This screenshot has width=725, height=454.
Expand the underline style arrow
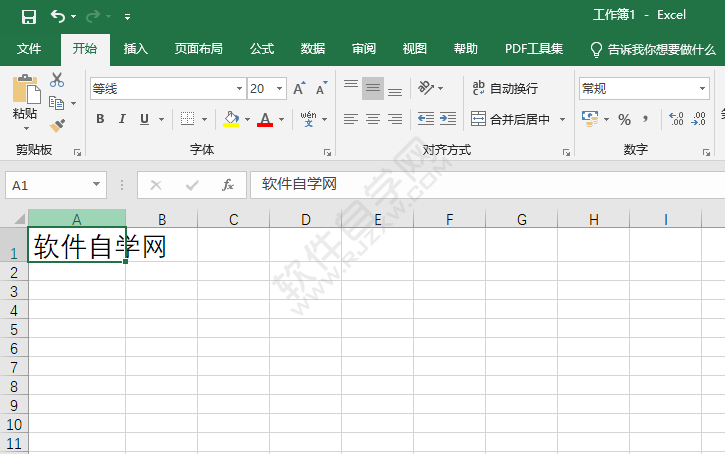click(161, 119)
